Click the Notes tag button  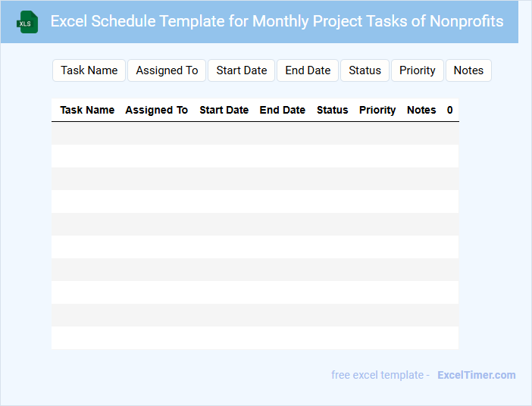click(468, 70)
